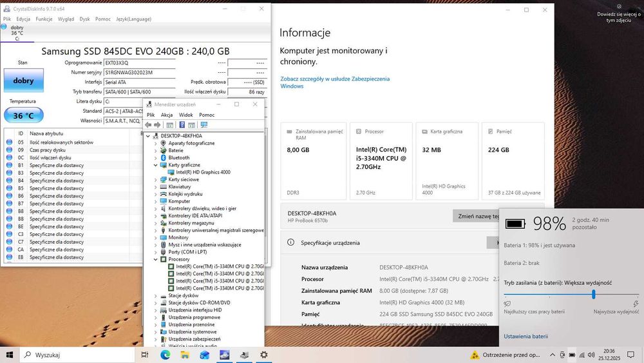Click CrystalDiskInfo icon on taskbar
Viewport: 644px width, 363px height.
[224, 355]
